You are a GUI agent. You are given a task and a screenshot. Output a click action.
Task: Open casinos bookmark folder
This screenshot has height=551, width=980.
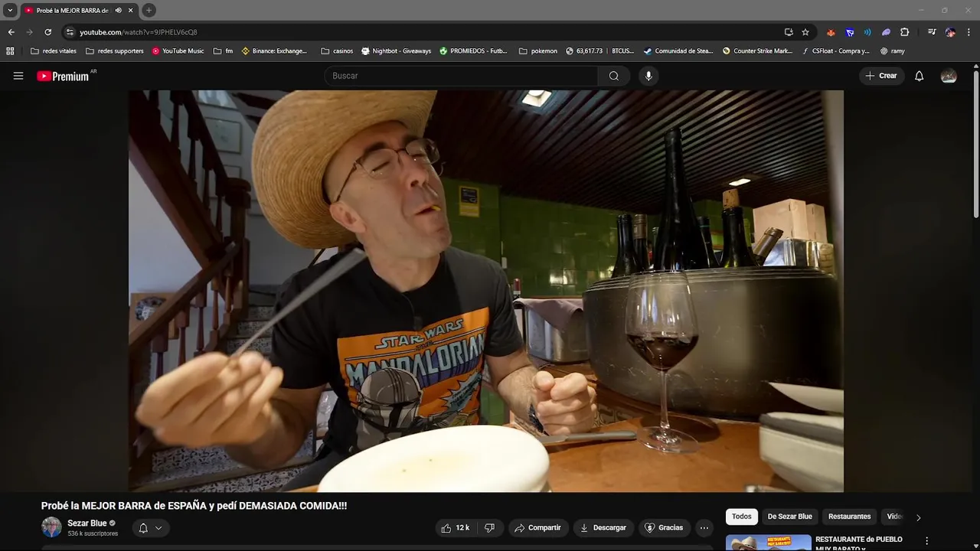(338, 51)
